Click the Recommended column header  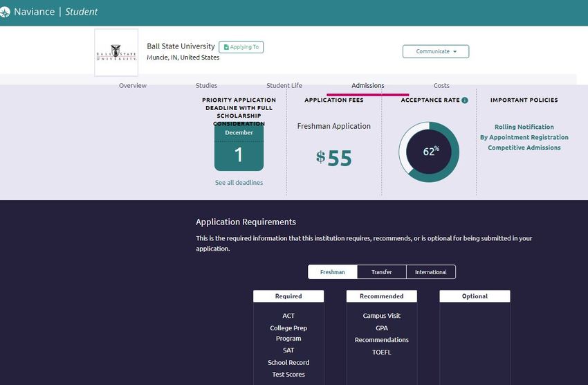pos(382,296)
